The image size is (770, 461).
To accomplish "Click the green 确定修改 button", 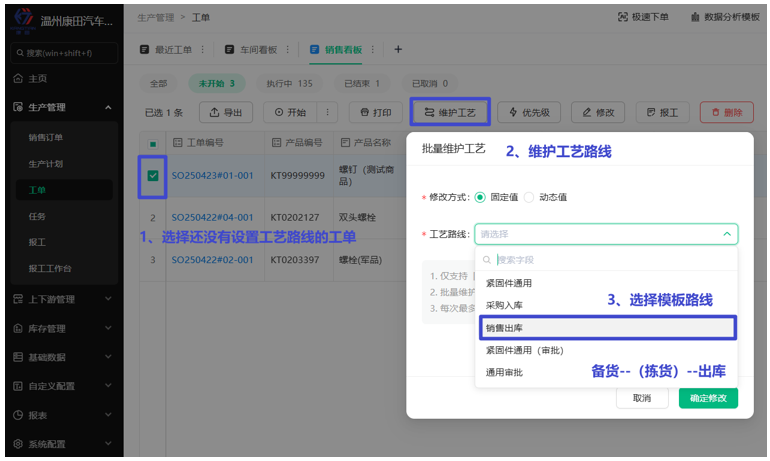I will [708, 398].
